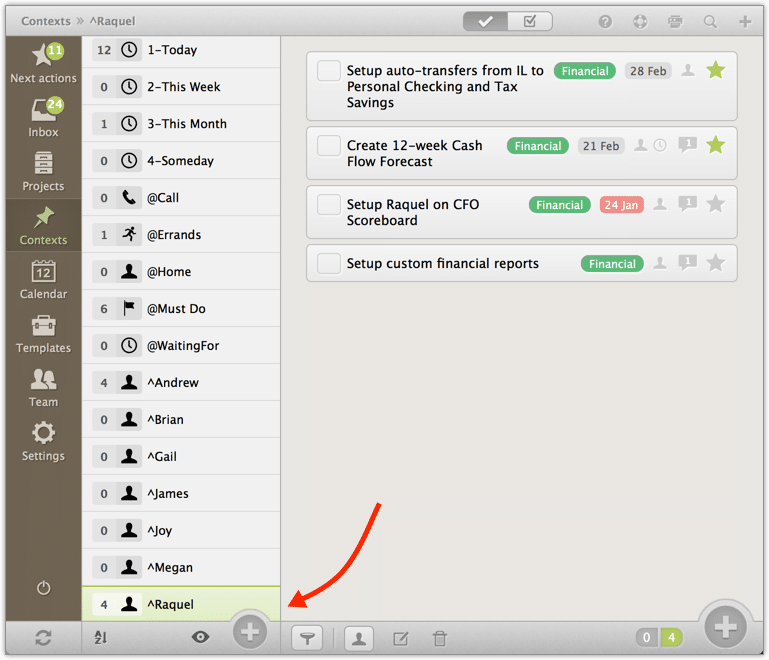The image size is (769, 660).
Task: Click the trash icon to delete task
Action: (439, 638)
